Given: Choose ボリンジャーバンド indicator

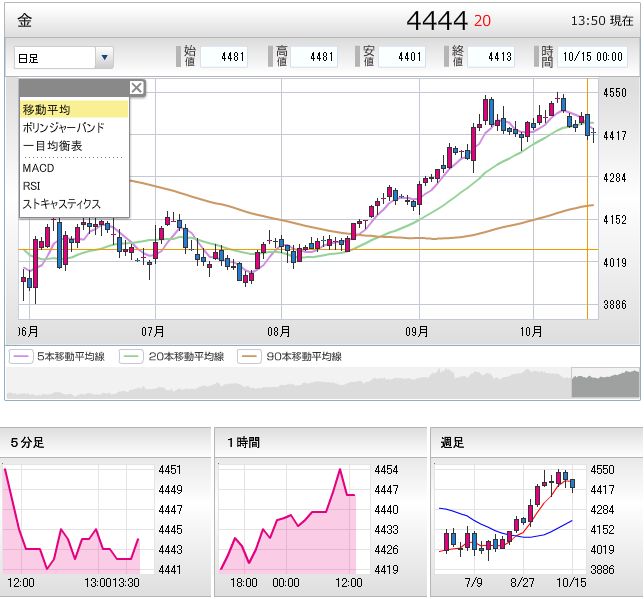Looking at the screenshot, I should (x=63, y=127).
